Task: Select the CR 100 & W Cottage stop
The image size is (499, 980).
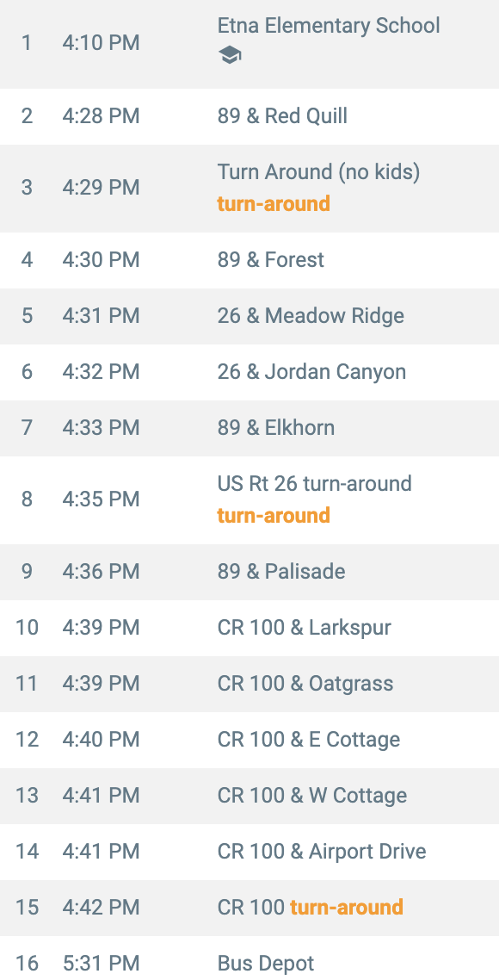Action: pos(249,796)
